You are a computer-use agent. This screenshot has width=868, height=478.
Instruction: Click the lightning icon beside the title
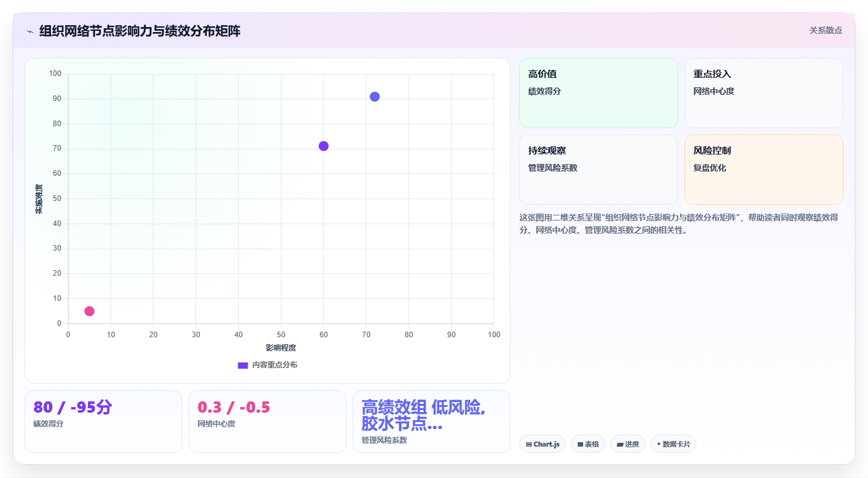click(x=30, y=31)
